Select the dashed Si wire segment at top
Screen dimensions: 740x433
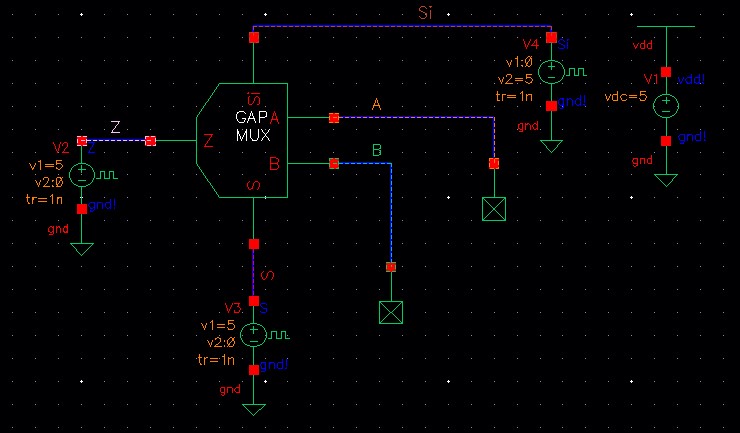click(x=403, y=26)
